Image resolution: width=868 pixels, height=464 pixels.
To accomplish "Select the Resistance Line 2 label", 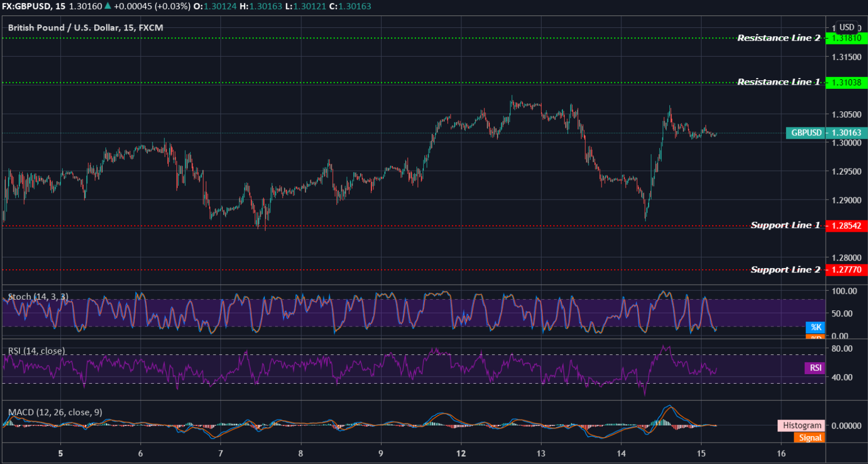I will [779, 38].
